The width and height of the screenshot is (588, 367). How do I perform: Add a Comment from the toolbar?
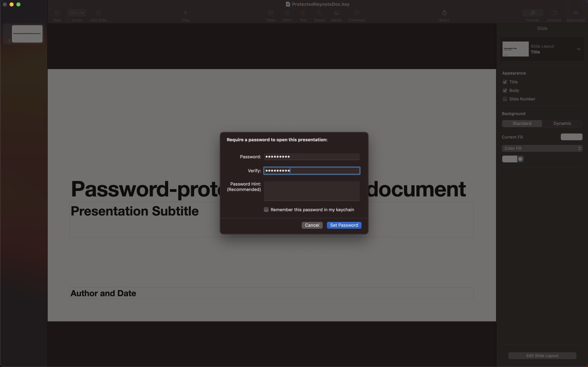pyautogui.click(x=356, y=13)
